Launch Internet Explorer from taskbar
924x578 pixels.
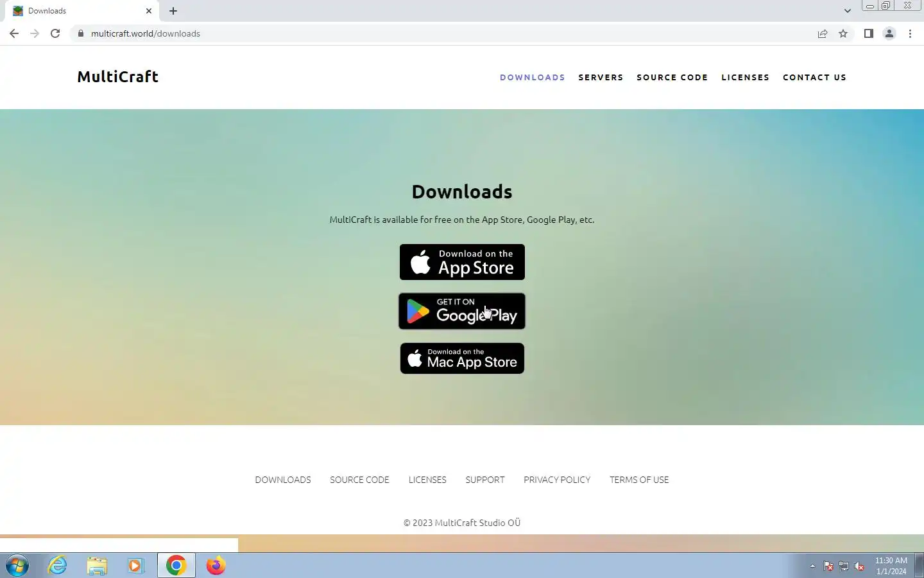click(x=58, y=566)
